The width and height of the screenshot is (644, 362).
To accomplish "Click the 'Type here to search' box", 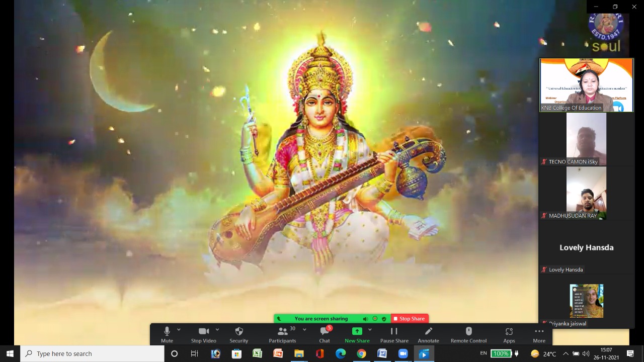I will point(93,354).
